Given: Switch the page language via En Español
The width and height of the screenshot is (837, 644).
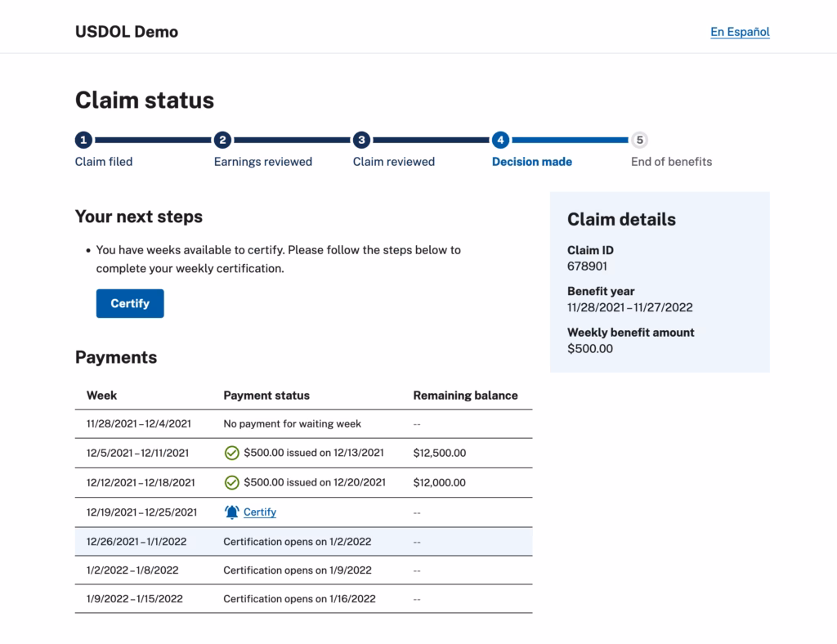Looking at the screenshot, I should (739, 31).
